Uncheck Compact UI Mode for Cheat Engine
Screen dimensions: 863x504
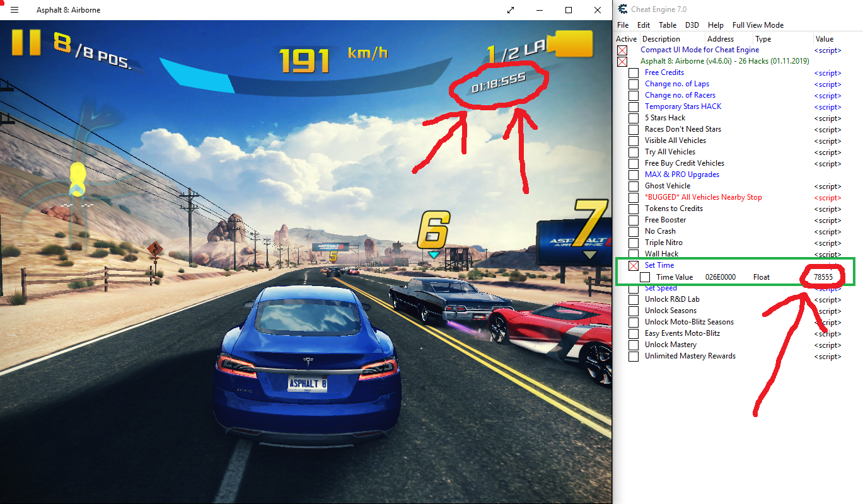point(622,50)
